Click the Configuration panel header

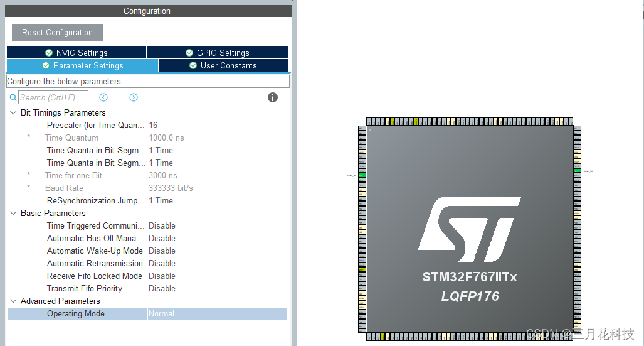(x=148, y=11)
